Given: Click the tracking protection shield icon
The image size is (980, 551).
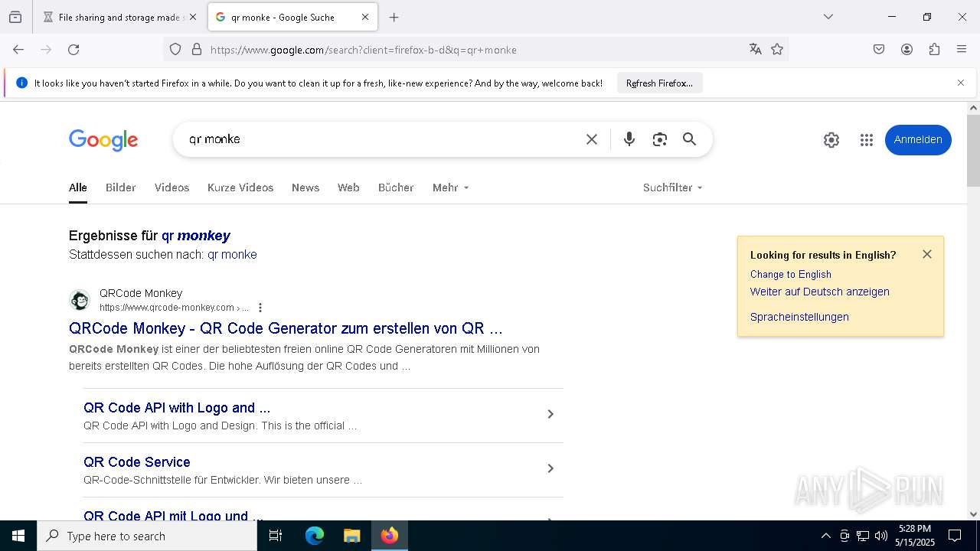Looking at the screenshot, I should (x=175, y=50).
